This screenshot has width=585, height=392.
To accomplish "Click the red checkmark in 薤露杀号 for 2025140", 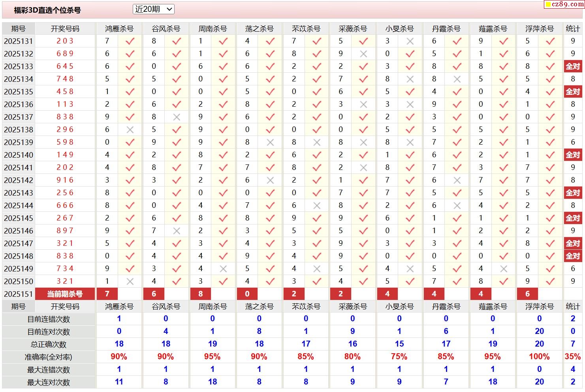I will coord(504,155).
